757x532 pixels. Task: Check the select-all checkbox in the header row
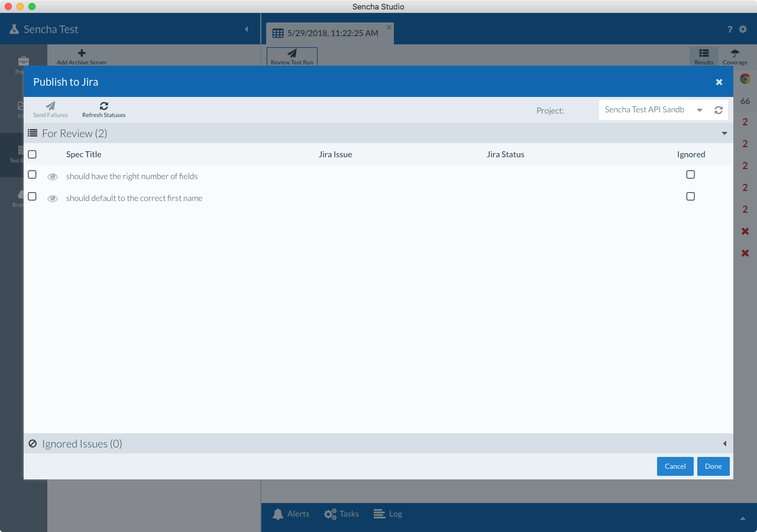click(31, 154)
